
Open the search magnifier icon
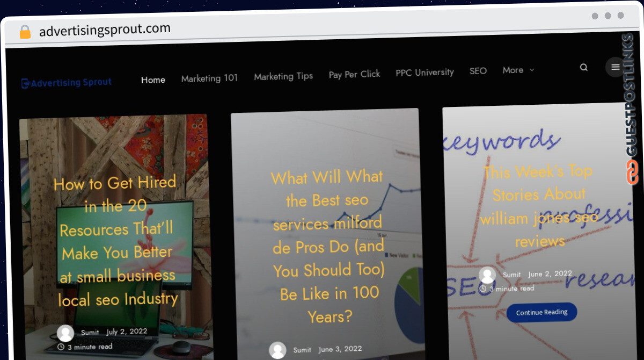(584, 67)
